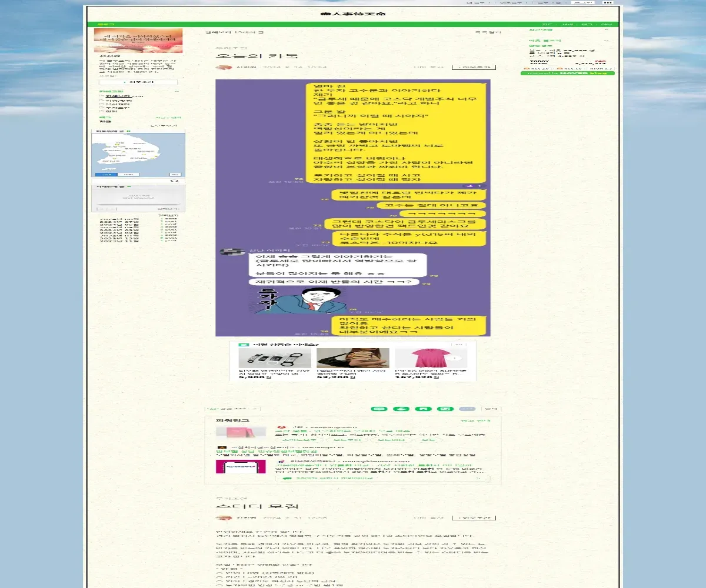Screen dimensions: 706x588
Task: Open the coupang ad title in 파워링크
Action: [342, 431]
